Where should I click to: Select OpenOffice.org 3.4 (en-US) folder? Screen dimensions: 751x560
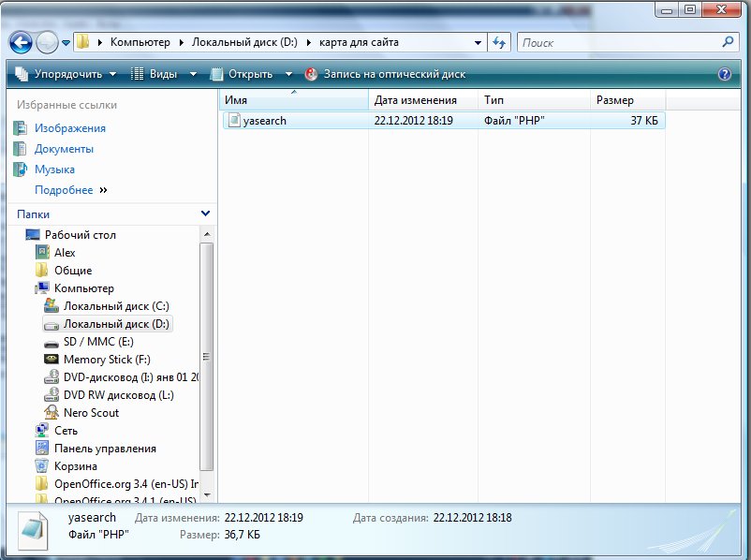pos(126,484)
